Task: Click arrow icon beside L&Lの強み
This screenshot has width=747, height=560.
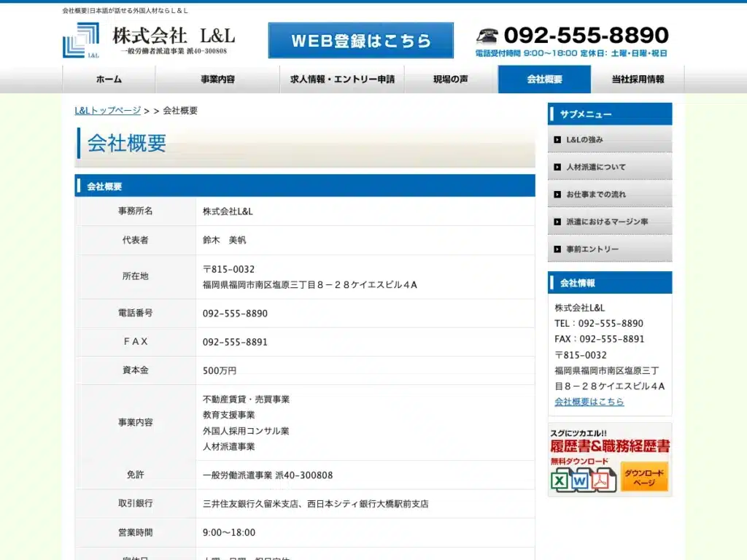Action: coord(557,139)
